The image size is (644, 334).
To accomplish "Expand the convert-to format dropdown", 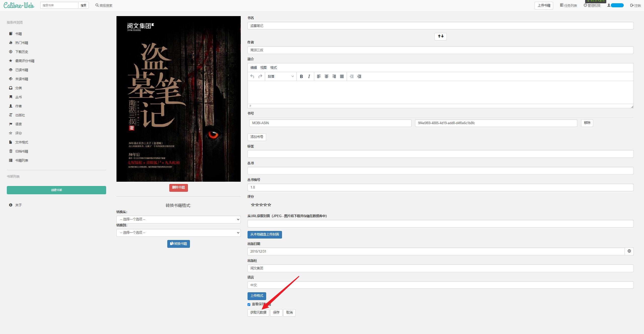I will [x=178, y=233].
